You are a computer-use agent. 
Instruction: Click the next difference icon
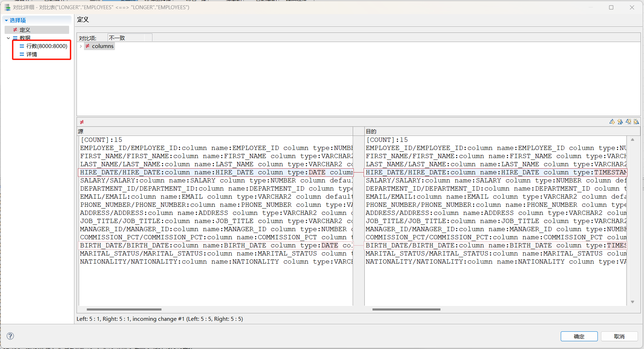[612, 122]
